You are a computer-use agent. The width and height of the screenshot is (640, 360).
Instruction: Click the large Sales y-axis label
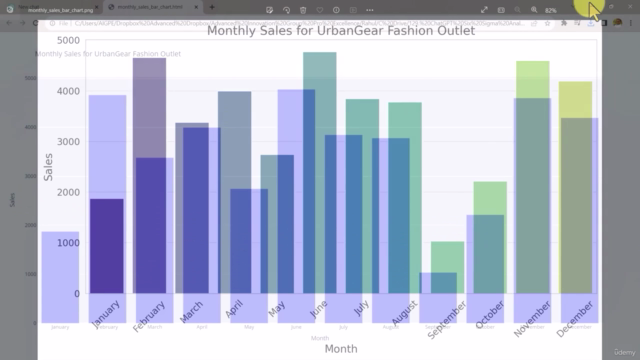coord(48,167)
